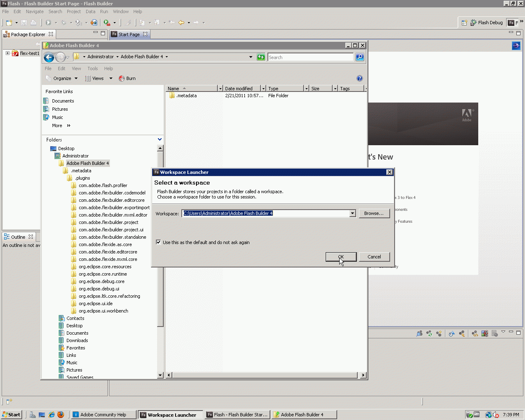Open the Project menu in Flash Builder
Image resolution: width=525 pixels, height=420 pixels.
pyautogui.click(x=74, y=11)
